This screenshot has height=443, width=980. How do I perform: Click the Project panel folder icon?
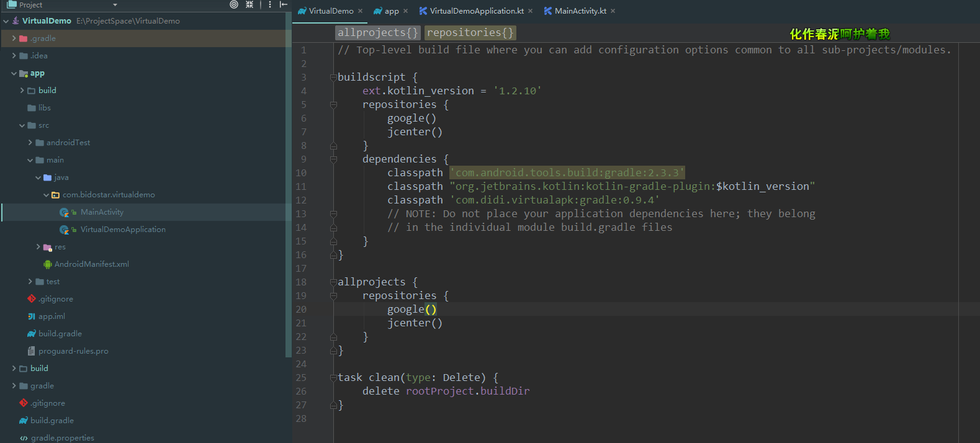(x=12, y=4)
